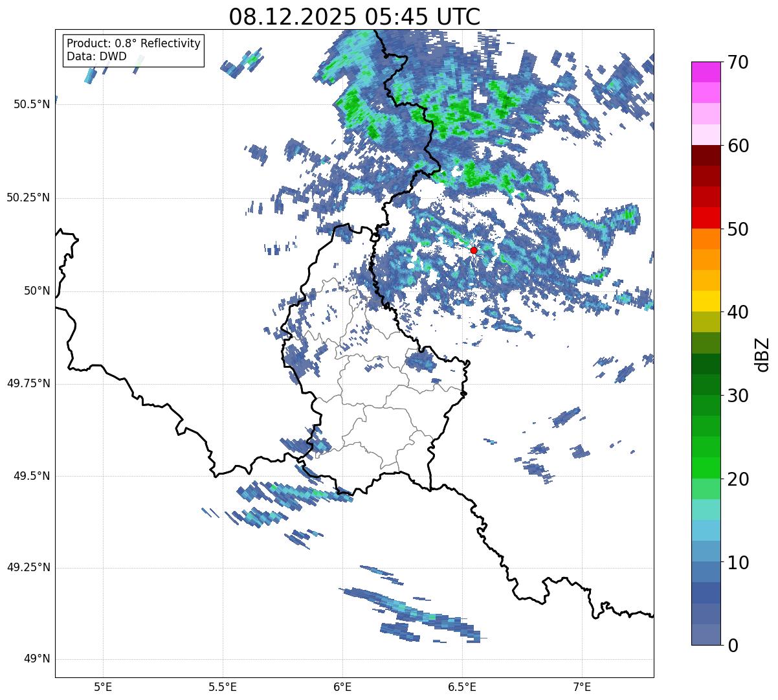The height and width of the screenshot is (700, 778).
Task: Click the 'Data: DWD' text
Action: click(x=96, y=56)
